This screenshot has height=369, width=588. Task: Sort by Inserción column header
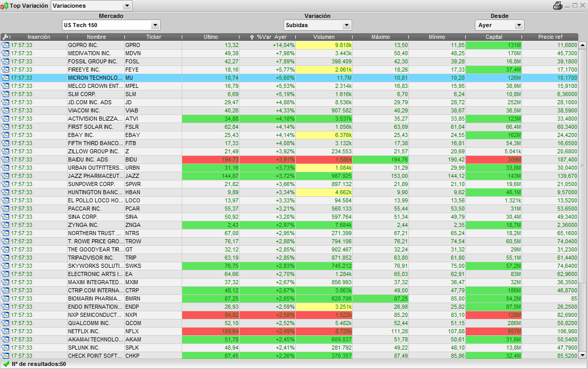[x=38, y=37]
